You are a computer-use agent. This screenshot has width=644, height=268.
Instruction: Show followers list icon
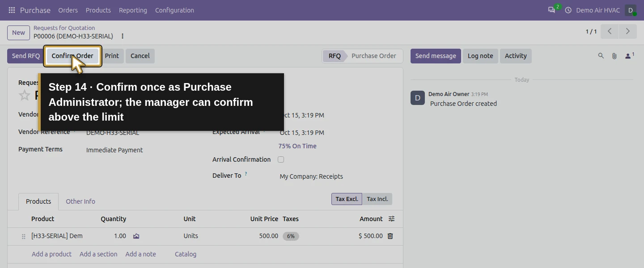(630, 56)
